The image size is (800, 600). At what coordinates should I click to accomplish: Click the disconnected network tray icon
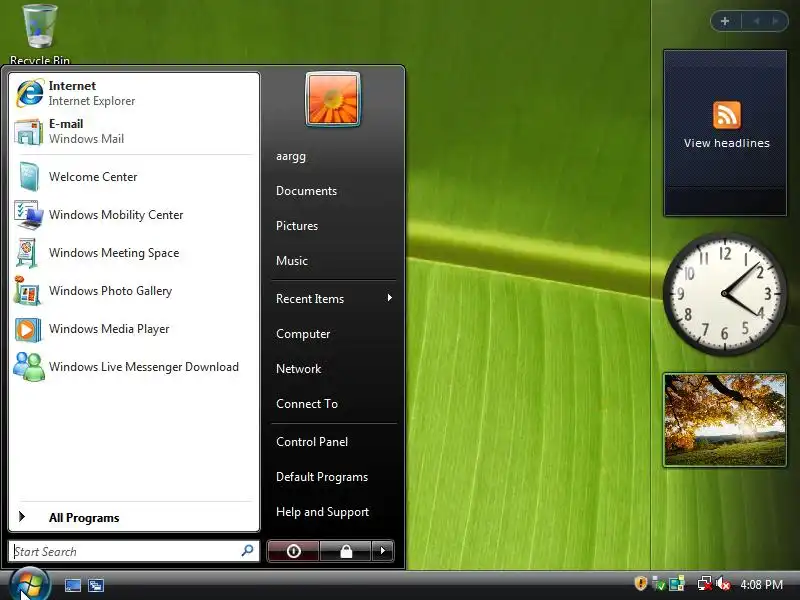point(705,584)
